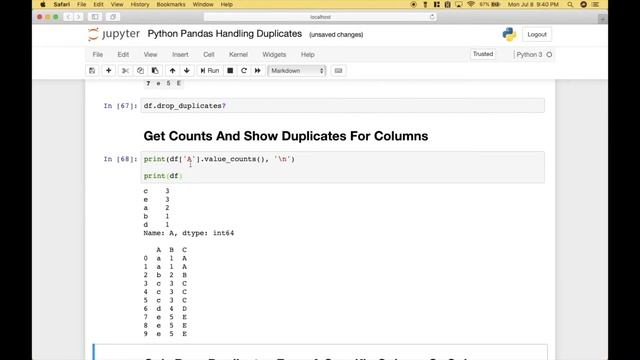Click the battery status indicator
Viewport: 640px width, 360px height.
(490, 4)
